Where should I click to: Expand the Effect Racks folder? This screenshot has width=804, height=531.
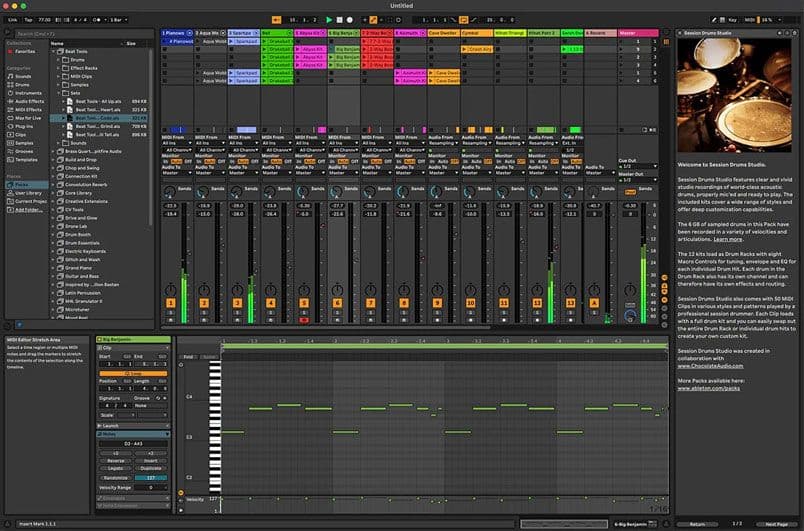[x=58, y=68]
